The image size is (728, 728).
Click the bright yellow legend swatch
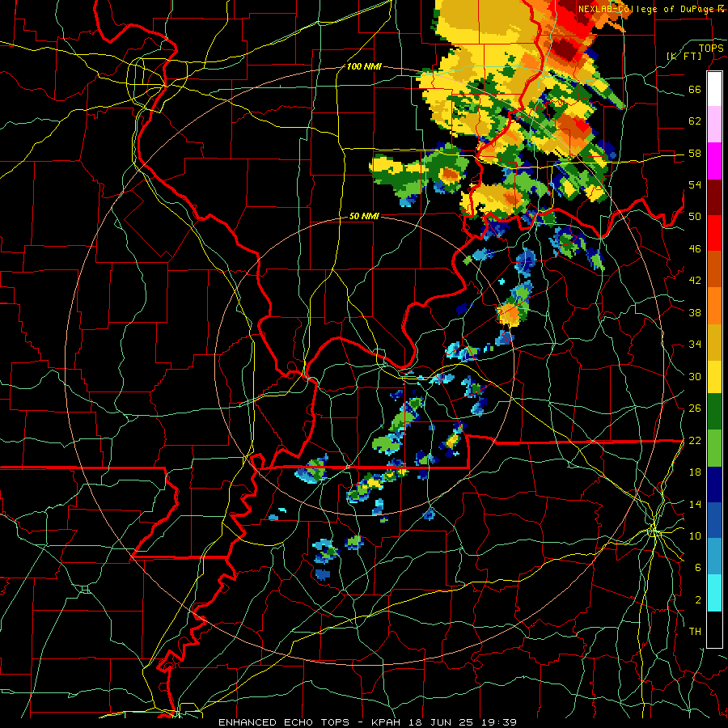pos(714,376)
